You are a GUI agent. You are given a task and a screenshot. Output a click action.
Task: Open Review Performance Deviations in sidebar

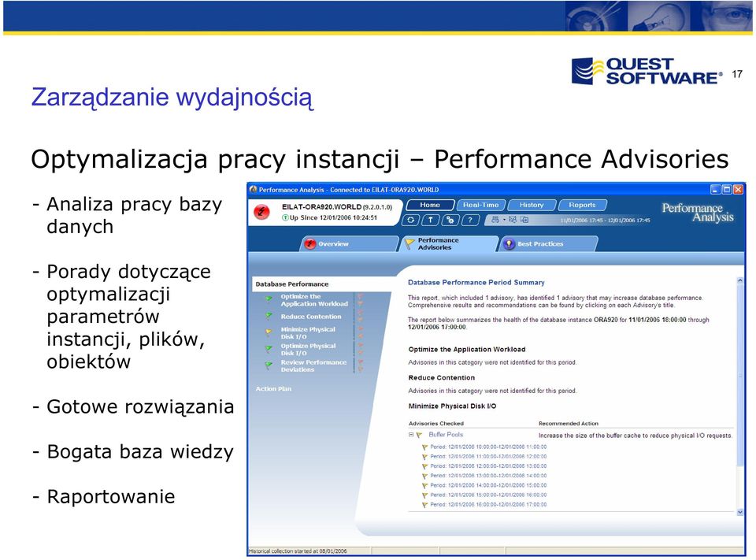(x=313, y=365)
